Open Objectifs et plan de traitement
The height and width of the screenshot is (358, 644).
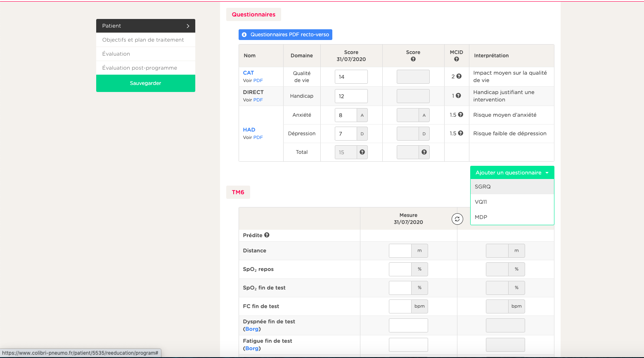pyautogui.click(x=143, y=40)
